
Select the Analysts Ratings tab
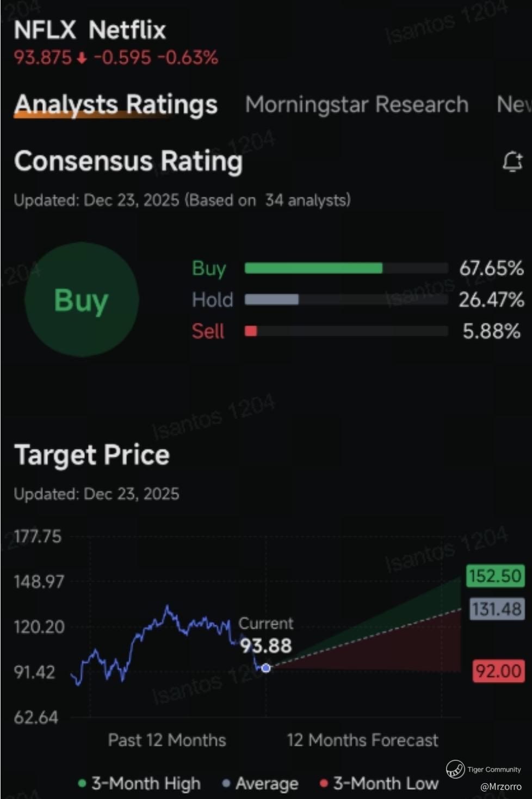tap(116, 104)
